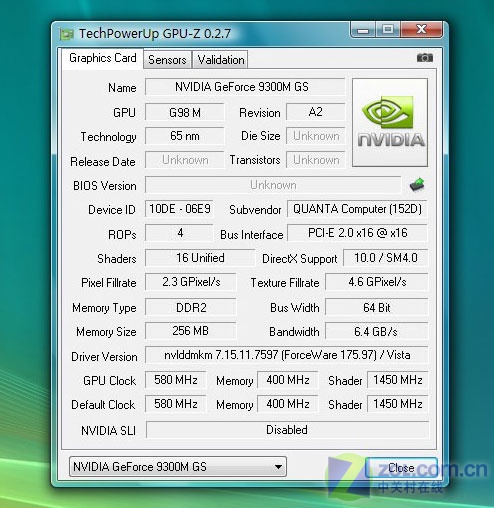Click the Pixel Fillrate field 2.3 GPixel/s
The image size is (494, 508).
pos(191,282)
